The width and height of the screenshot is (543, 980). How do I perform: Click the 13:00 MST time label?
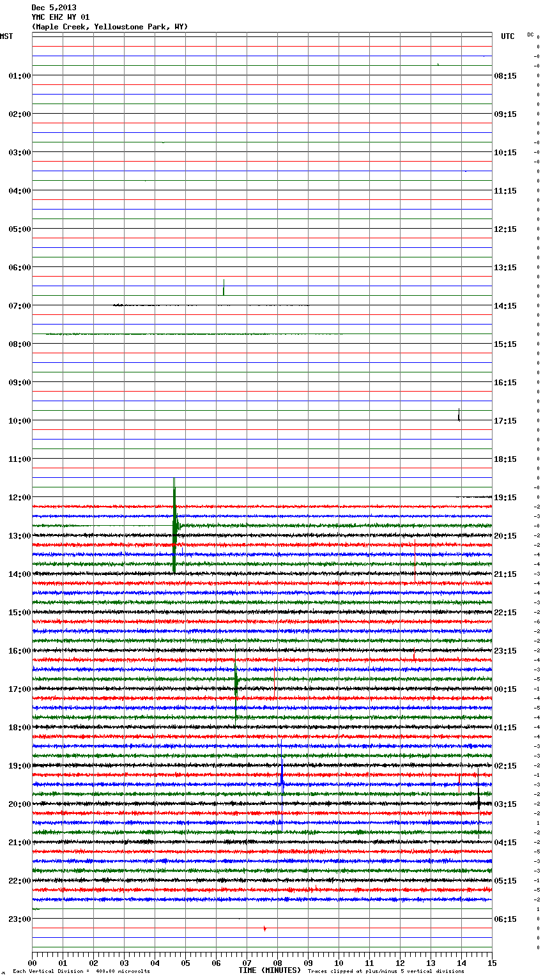(19, 536)
